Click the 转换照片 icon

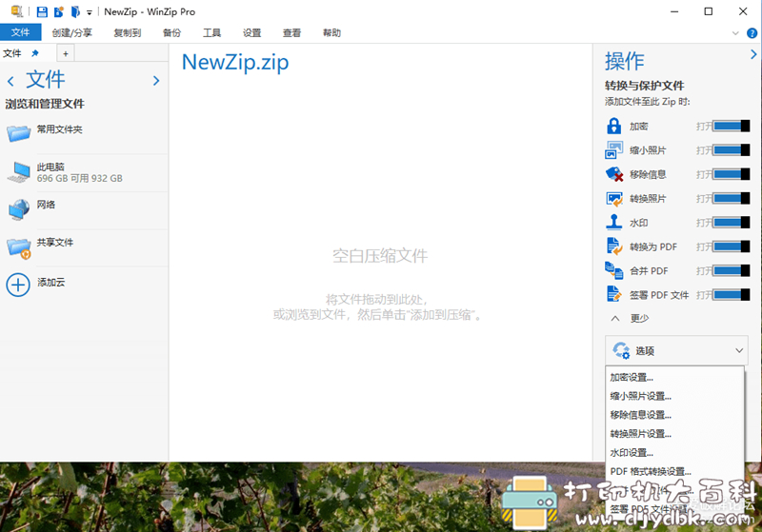(x=614, y=199)
